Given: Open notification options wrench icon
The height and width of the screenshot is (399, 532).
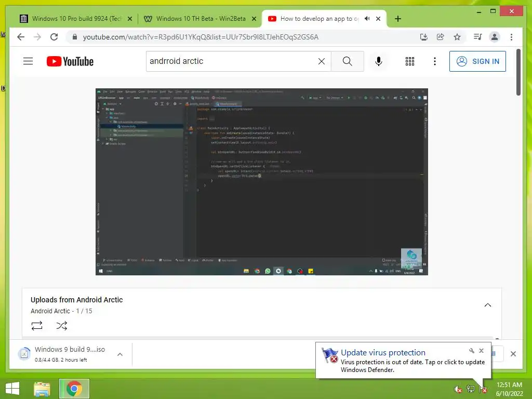Looking at the screenshot, I should (x=471, y=351).
